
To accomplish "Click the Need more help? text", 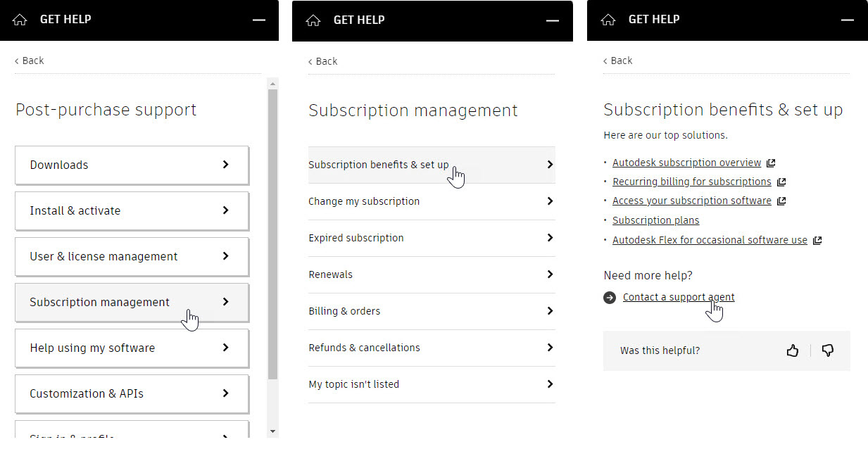I will click(x=648, y=275).
